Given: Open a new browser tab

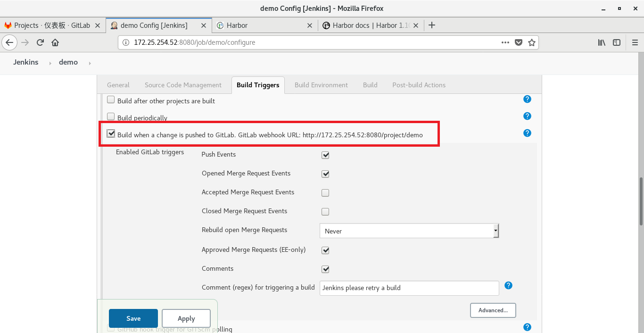Looking at the screenshot, I should pos(431,25).
